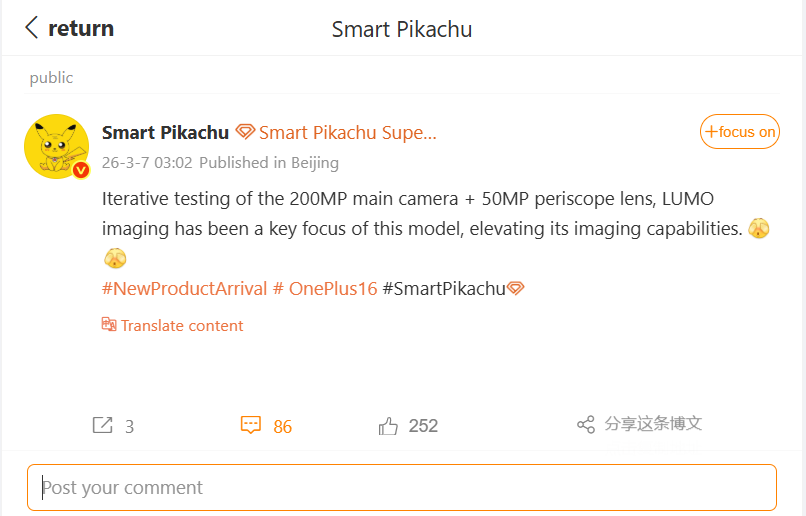
Task: Click the 86 comments count
Action: click(282, 427)
